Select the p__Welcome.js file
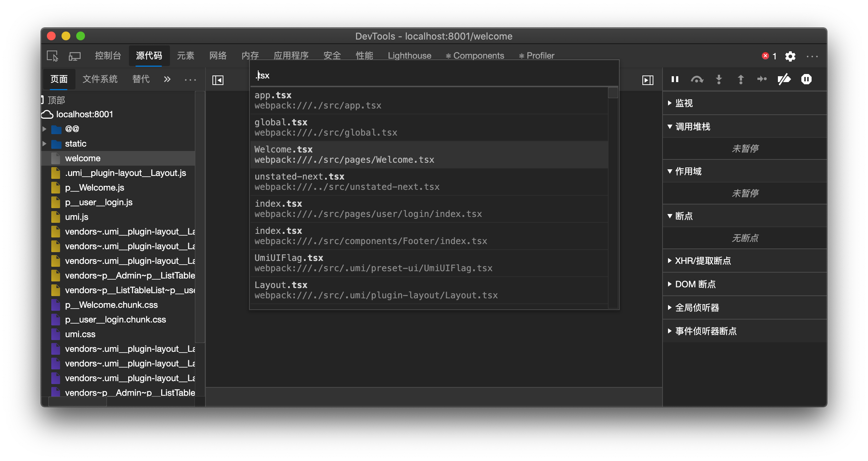 94,188
